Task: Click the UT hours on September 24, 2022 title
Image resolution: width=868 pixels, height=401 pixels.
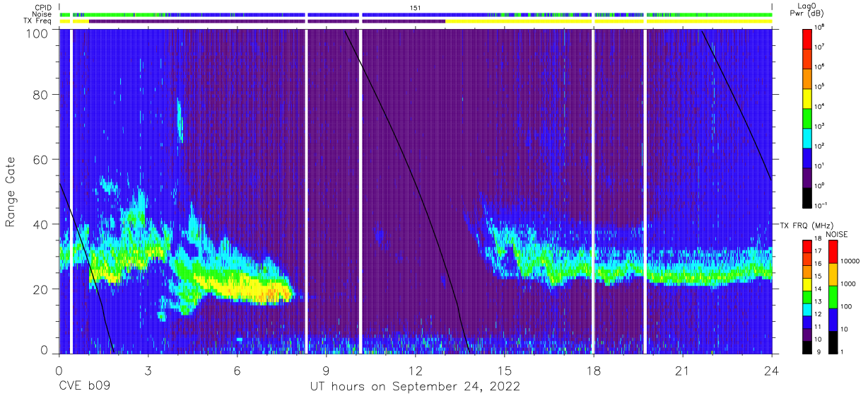Action: pos(415,387)
